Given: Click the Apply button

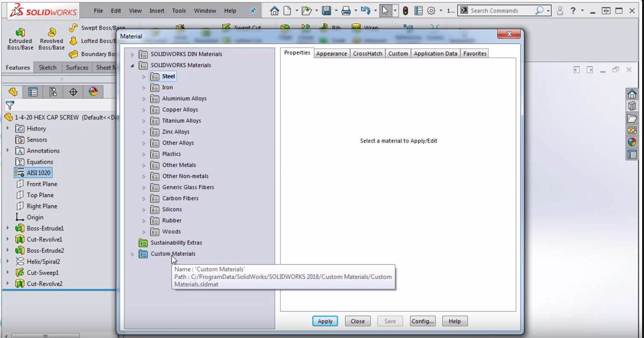Looking at the screenshot, I should pos(325,321).
